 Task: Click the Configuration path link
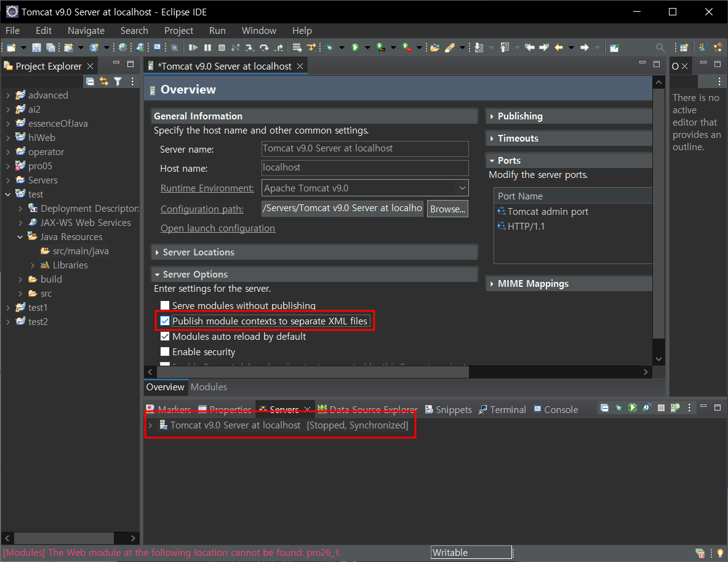[202, 209]
